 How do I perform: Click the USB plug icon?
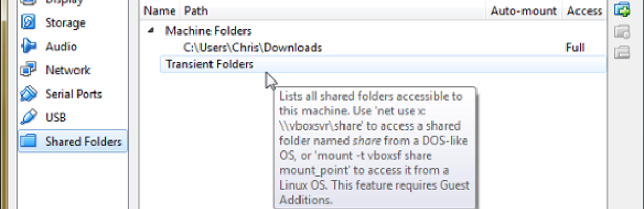(28, 118)
